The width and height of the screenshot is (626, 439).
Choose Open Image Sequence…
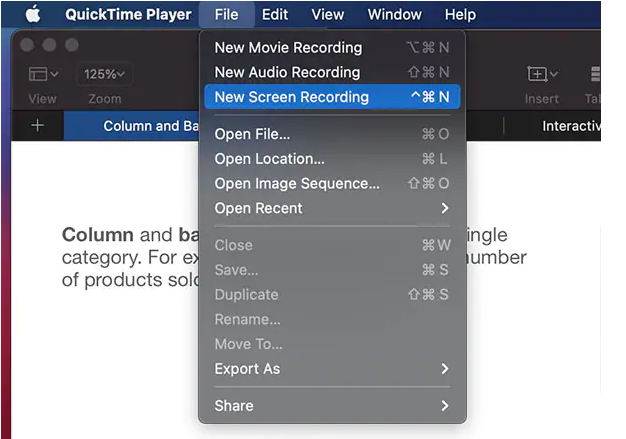coord(332,184)
